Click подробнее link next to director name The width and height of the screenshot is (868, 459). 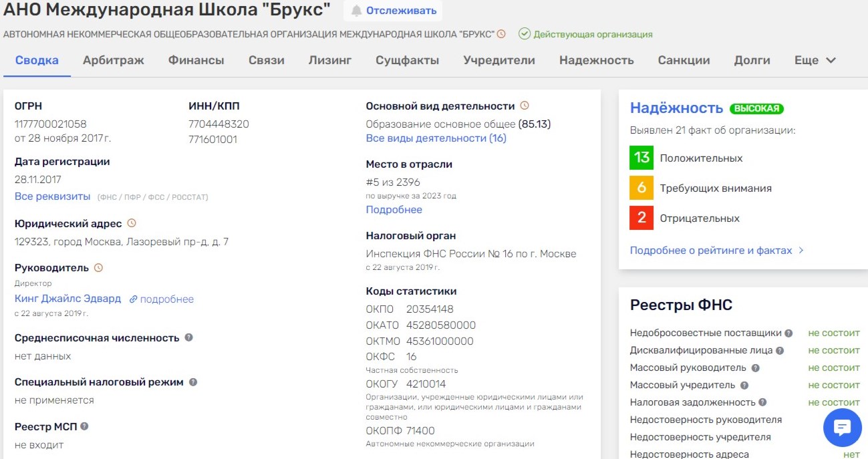[167, 299]
